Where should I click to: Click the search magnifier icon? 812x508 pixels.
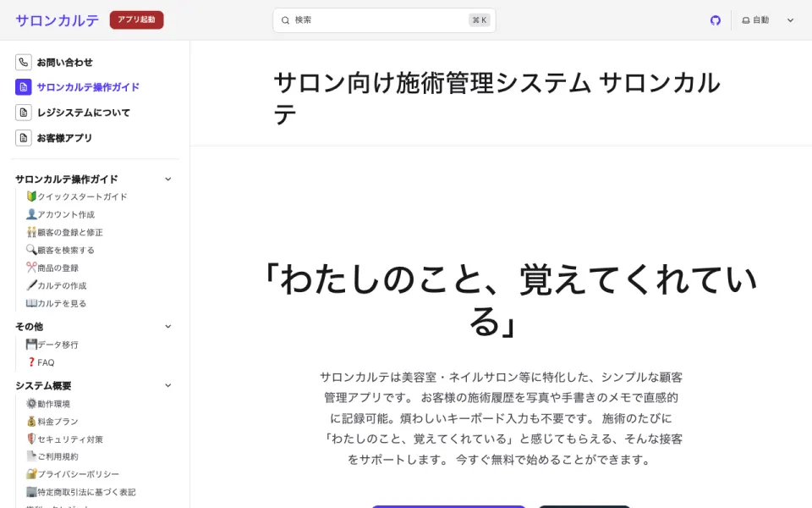(285, 20)
